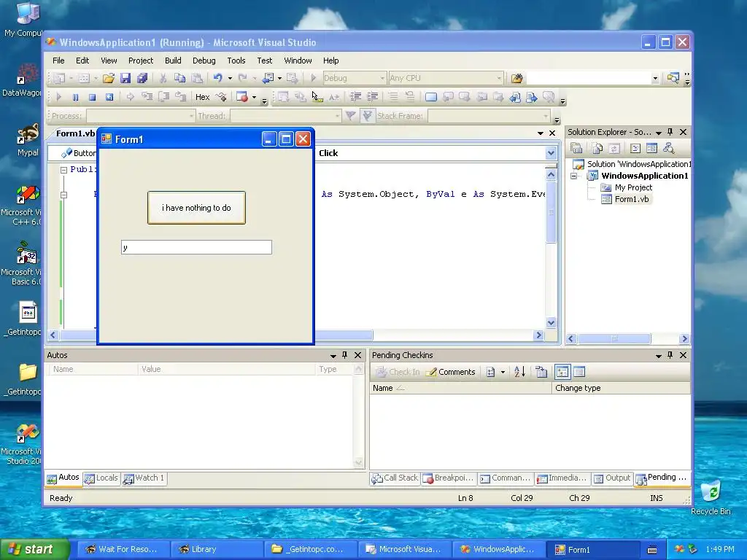Switch to the Library taskbar window
Screen dimensions: 747x560
tap(217, 550)
